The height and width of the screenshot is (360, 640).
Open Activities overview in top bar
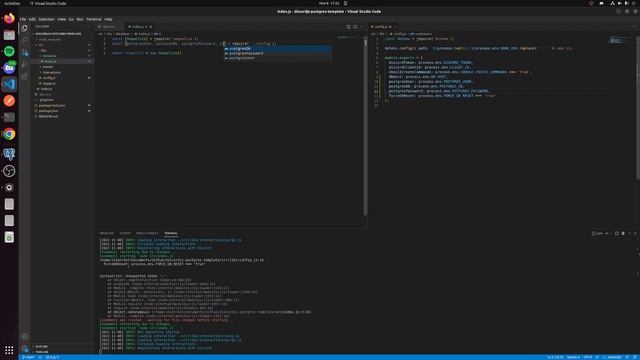12,3
